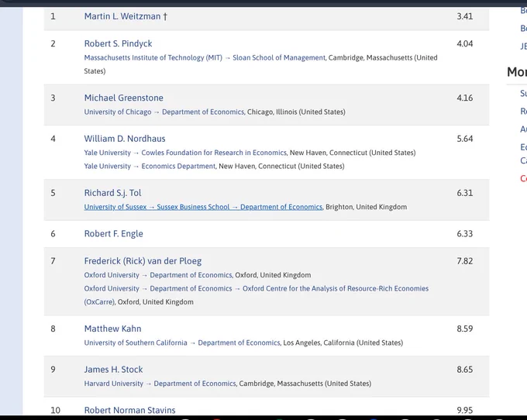This screenshot has height=420, width=527.
Task: Open the Cowles Foundation for Research in Economics link
Action: 214,153
